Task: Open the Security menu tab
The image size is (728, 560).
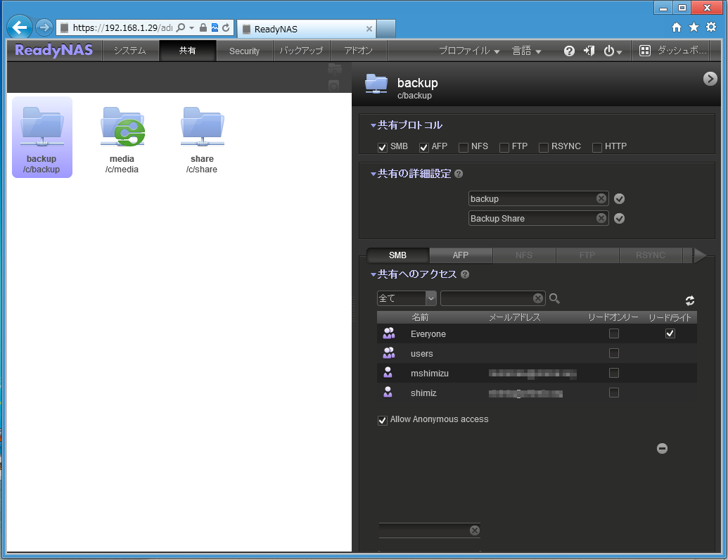Action: point(244,51)
